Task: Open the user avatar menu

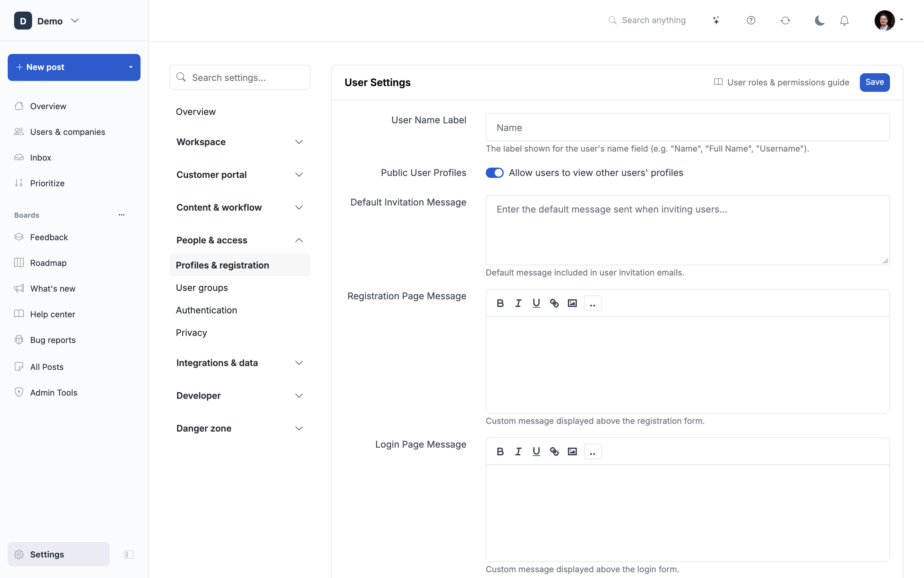Action: 888,20
